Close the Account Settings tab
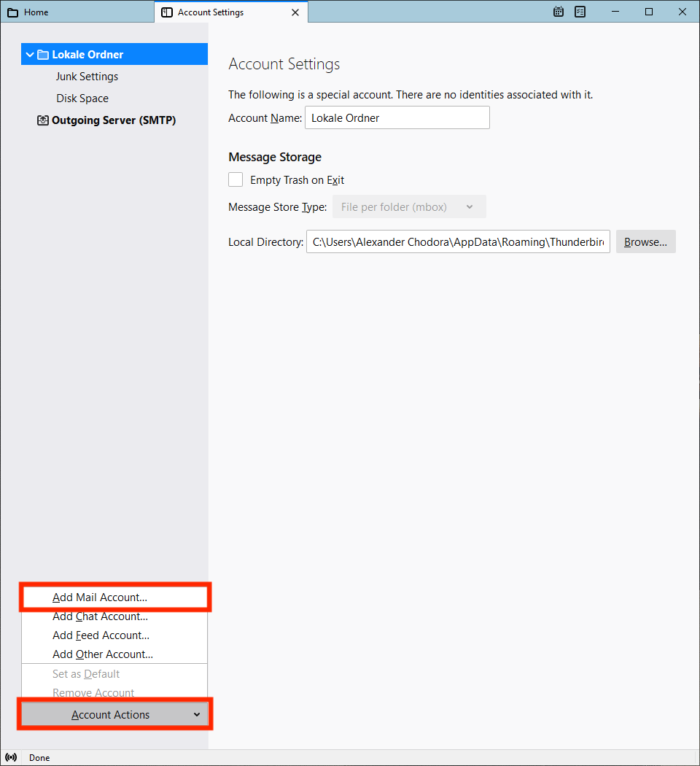 295,12
